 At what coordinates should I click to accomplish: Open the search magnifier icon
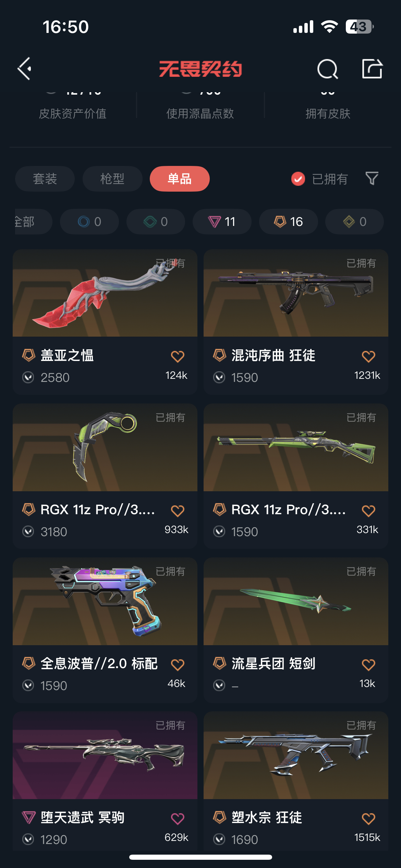click(327, 69)
